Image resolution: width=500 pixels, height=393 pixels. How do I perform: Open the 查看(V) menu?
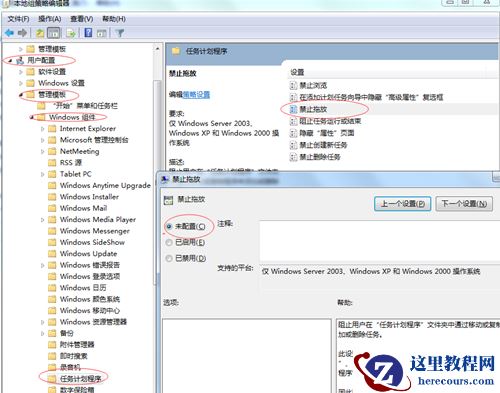click(x=82, y=19)
